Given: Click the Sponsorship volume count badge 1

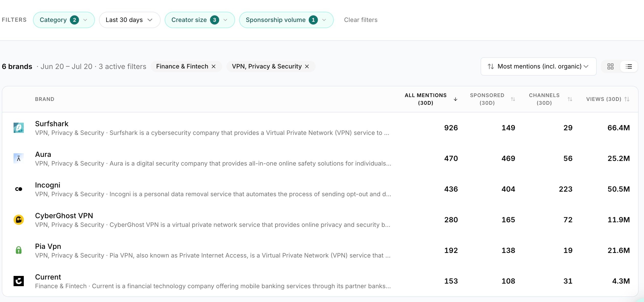Looking at the screenshot, I should (x=313, y=20).
